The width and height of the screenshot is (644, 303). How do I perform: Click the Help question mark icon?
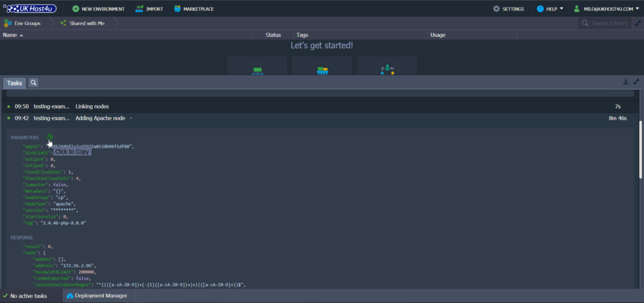(540, 9)
